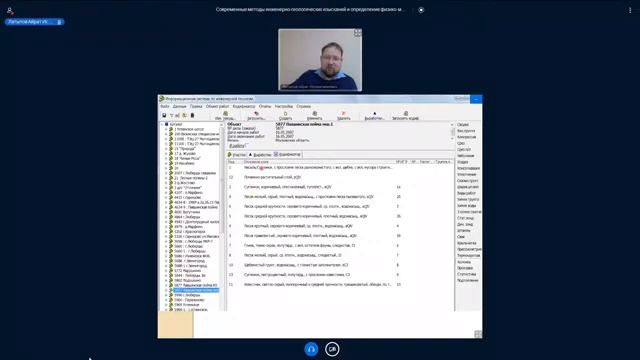Click the Создать toolbar button
Viewport: 640px width, 360px height.
pos(285,116)
